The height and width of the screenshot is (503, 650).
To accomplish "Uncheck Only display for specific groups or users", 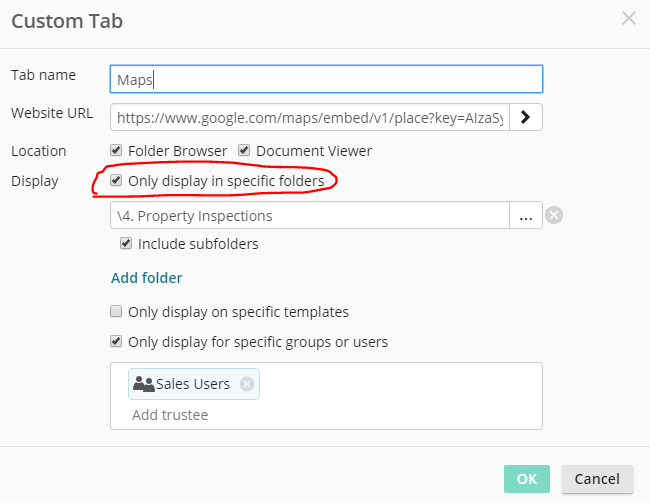I will click(116, 342).
